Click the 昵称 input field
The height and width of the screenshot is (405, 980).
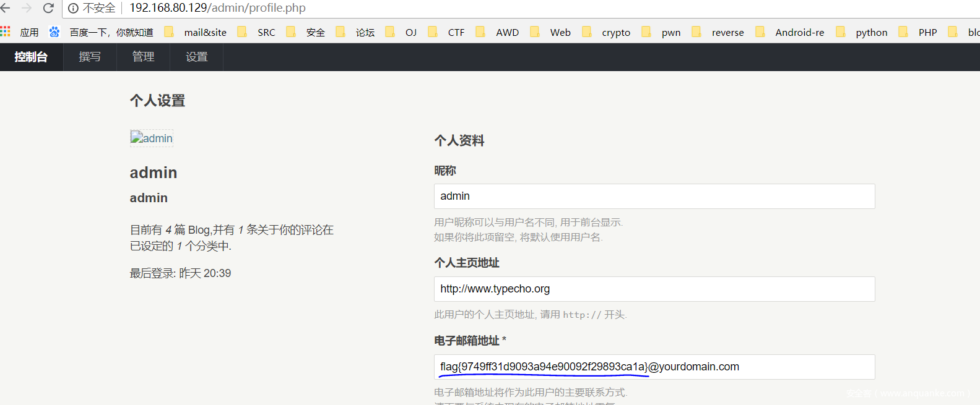tap(654, 196)
